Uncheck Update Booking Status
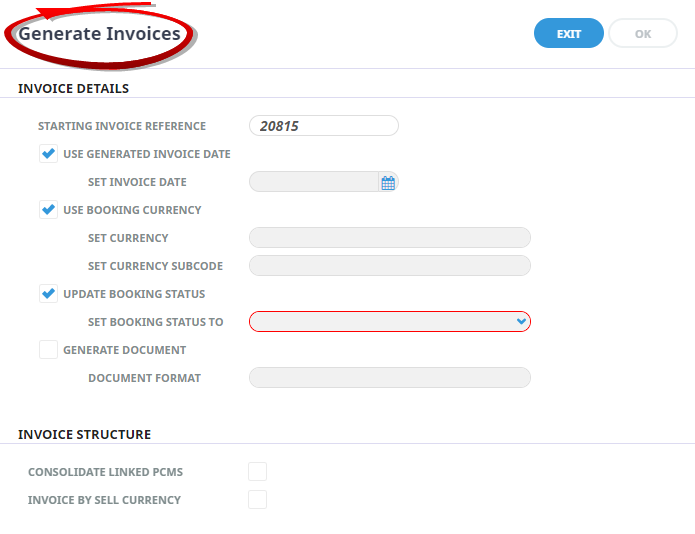695x534 pixels. tap(48, 294)
